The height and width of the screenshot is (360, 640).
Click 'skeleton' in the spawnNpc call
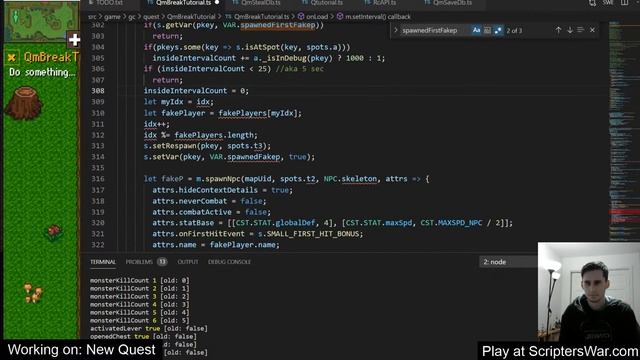click(x=359, y=179)
